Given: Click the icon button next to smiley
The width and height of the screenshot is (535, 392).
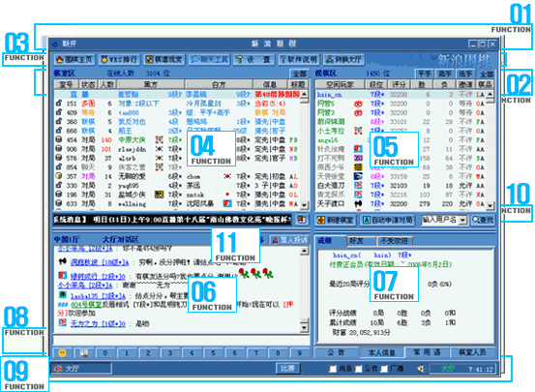Looking at the screenshot, I should point(83,352).
